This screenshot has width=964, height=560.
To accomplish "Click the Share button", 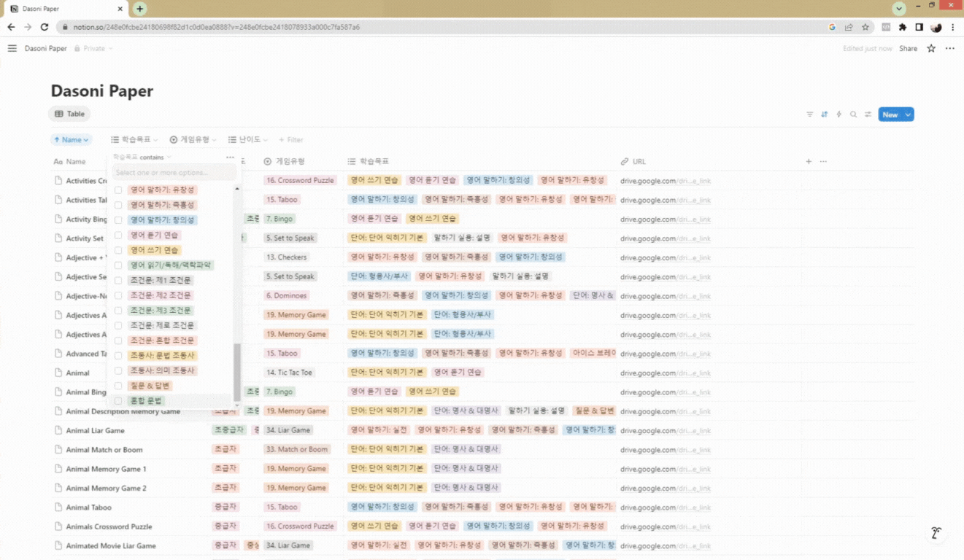I will click(x=908, y=48).
